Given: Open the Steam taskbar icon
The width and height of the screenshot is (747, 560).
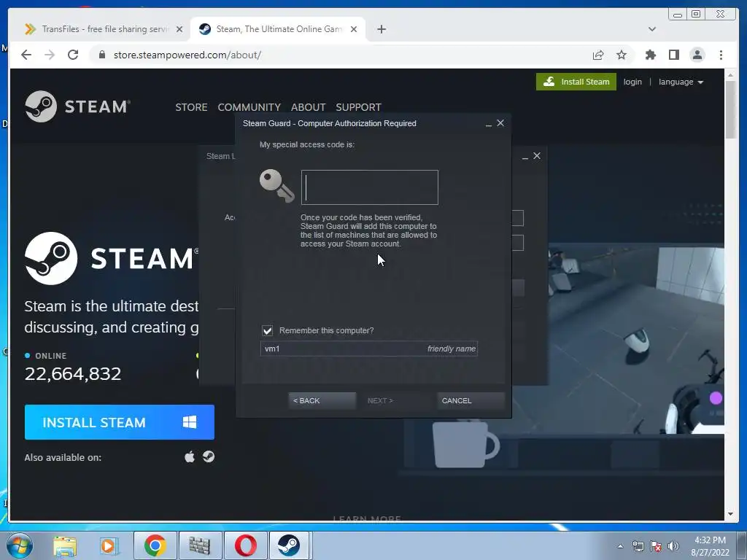Looking at the screenshot, I should point(289,545).
